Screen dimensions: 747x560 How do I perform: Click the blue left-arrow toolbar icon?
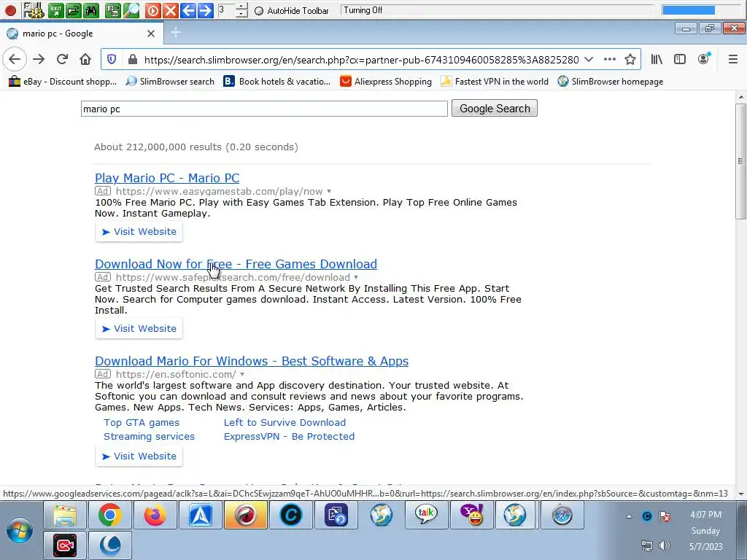click(x=188, y=10)
